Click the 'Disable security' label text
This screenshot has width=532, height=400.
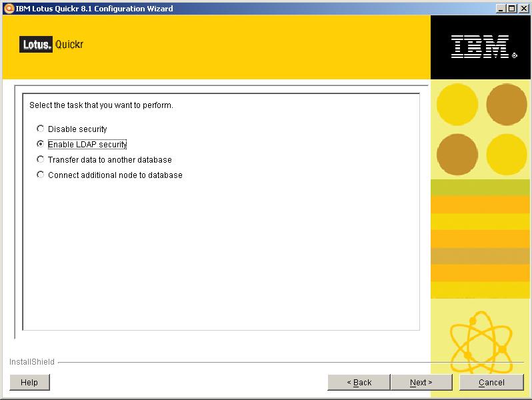(x=77, y=129)
